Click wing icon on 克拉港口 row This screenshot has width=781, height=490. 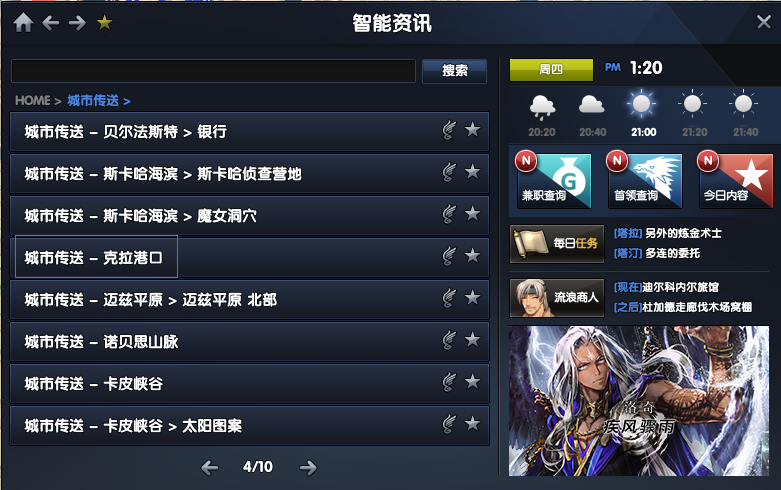(449, 256)
